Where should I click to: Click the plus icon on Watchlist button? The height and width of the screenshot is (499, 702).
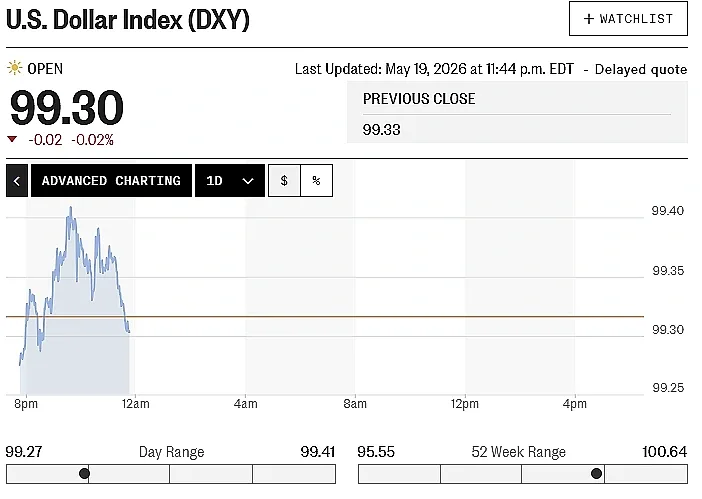(589, 19)
